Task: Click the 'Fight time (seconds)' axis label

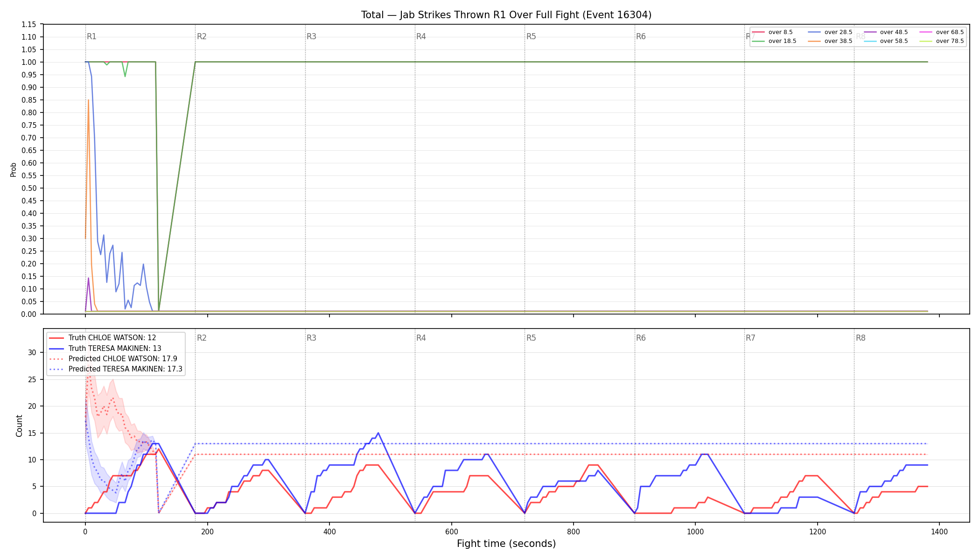Action: (506, 544)
